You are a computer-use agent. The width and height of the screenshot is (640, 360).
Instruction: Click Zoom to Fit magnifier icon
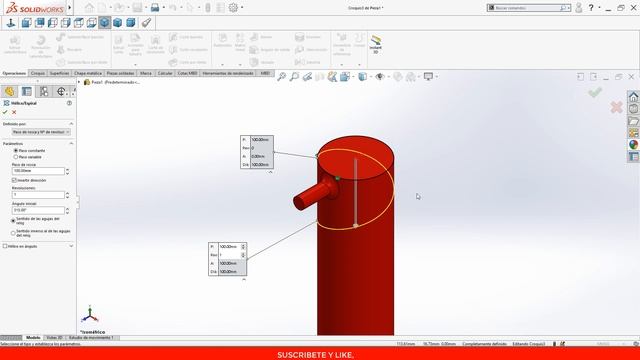point(281,77)
